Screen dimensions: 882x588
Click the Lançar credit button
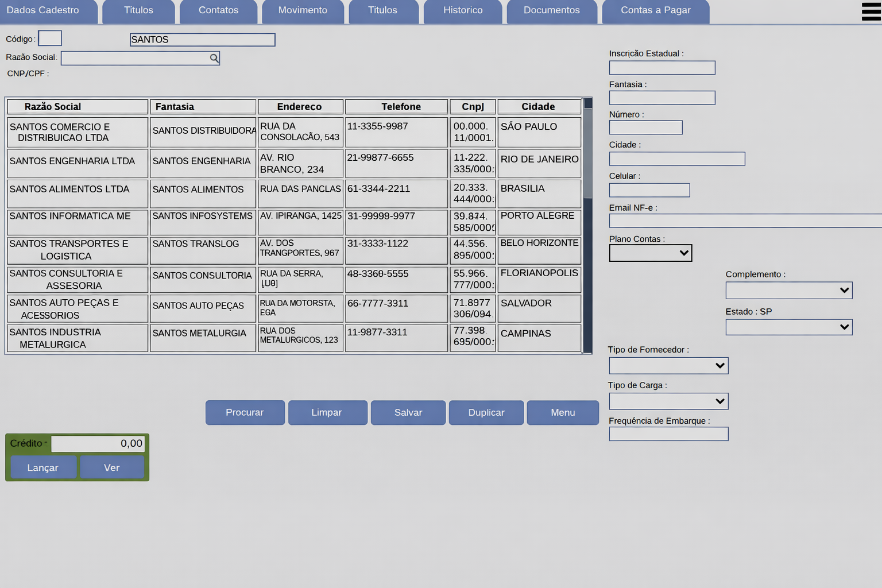(x=42, y=467)
